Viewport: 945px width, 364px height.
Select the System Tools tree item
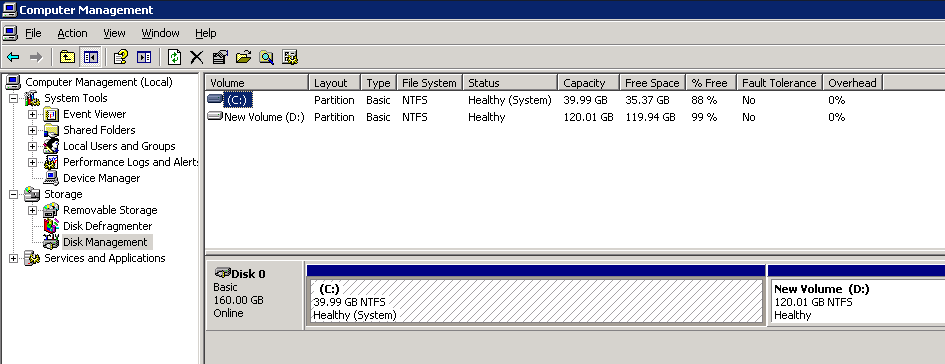tap(76, 98)
